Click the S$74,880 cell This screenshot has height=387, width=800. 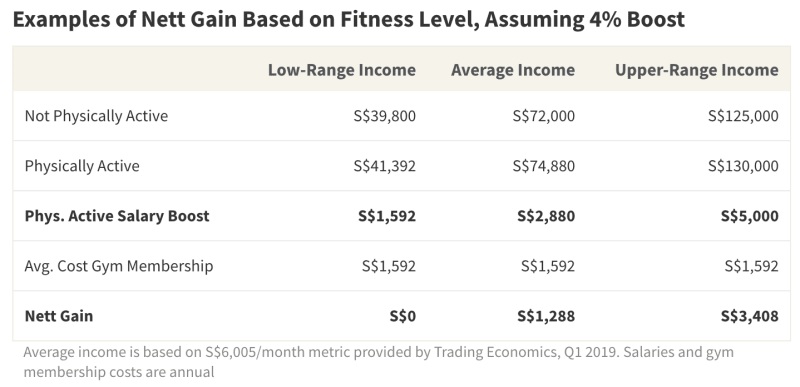(x=544, y=166)
